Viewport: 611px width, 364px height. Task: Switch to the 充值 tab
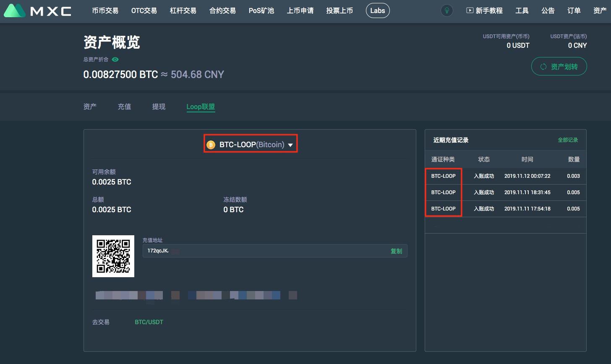[124, 107]
